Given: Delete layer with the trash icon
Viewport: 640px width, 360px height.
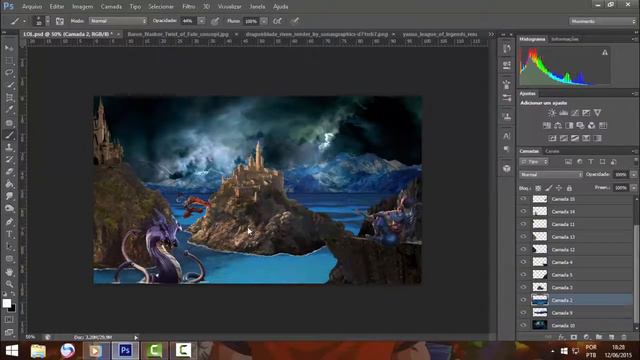Looking at the screenshot, I should coord(624,337).
